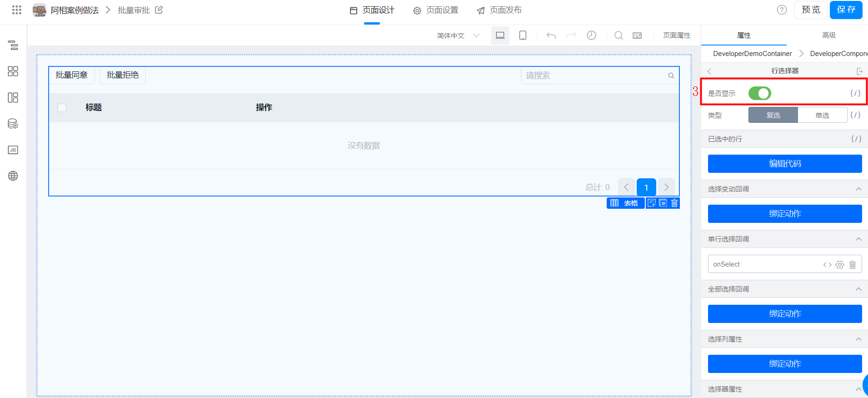Screen dimensions: 868x398
Task: Open the outline tree panel icon
Action: click(13, 45)
